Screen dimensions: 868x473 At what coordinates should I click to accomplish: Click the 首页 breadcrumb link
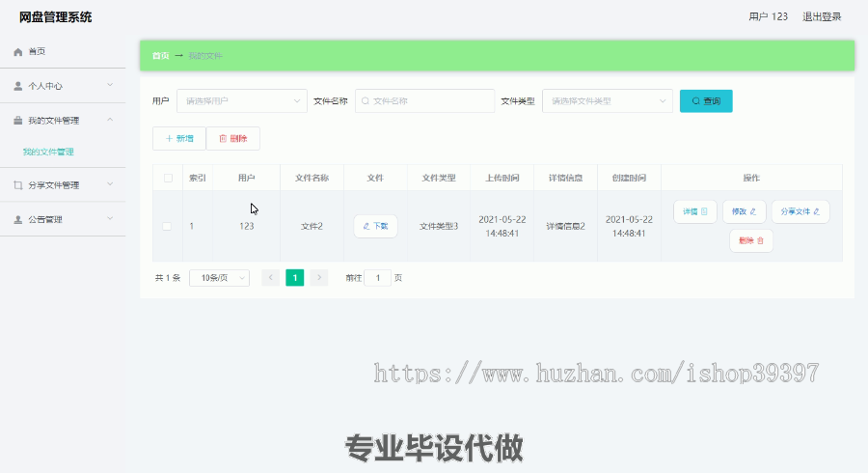click(160, 55)
